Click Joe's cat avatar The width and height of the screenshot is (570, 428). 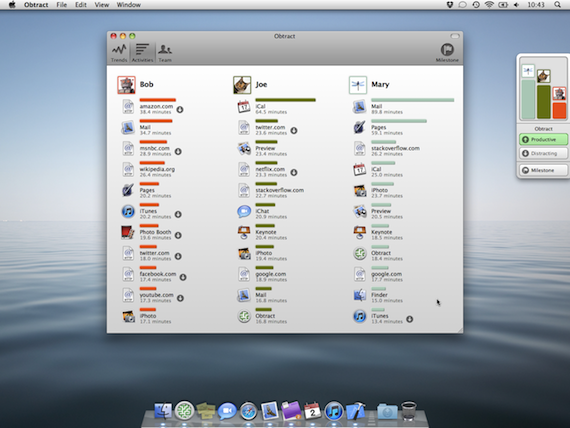coord(242,85)
